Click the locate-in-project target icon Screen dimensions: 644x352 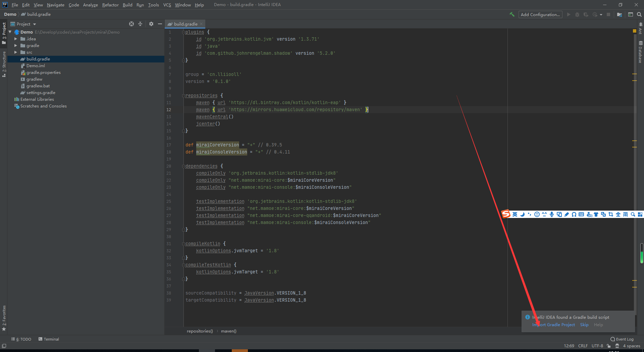tap(131, 24)
